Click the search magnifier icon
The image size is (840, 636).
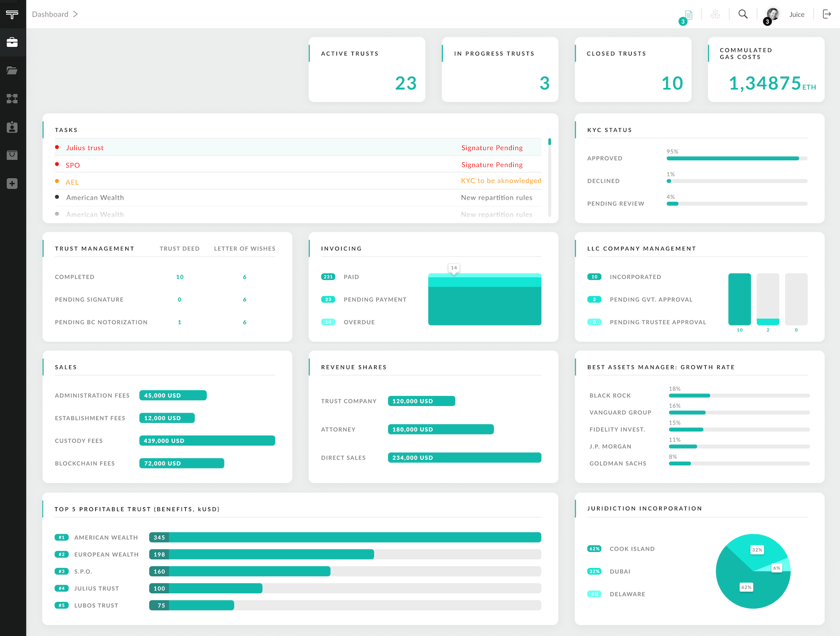(743, 14)
